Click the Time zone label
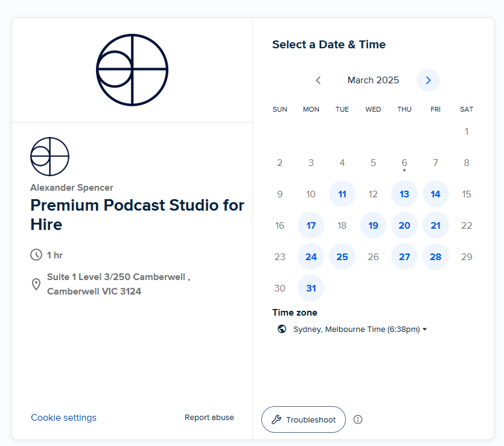 point(295,313)
